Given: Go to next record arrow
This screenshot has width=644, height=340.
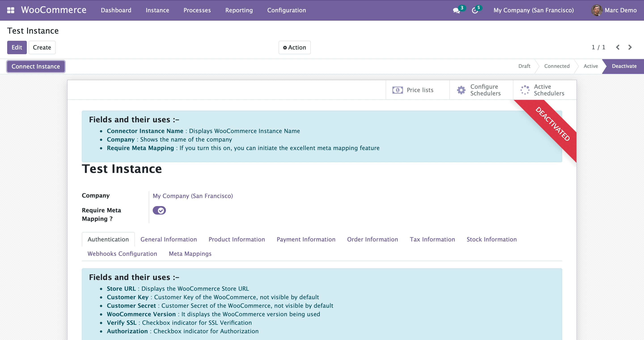Looking at the screenshot, I should tap(630, 47).
